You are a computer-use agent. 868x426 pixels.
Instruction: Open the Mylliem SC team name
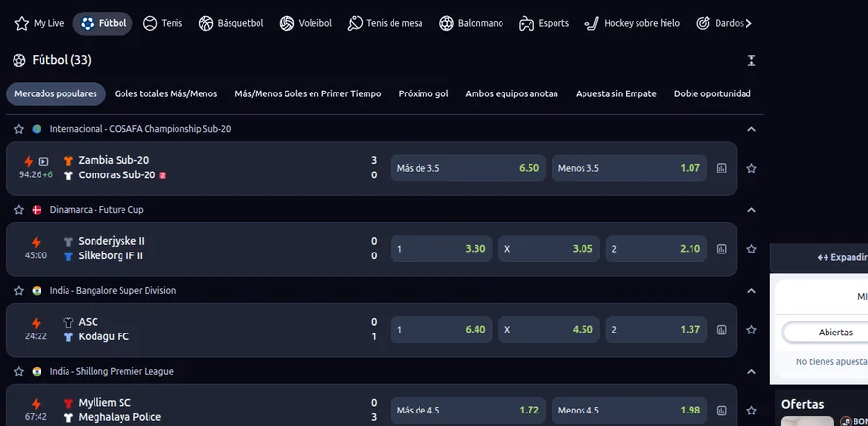[104, 403]
